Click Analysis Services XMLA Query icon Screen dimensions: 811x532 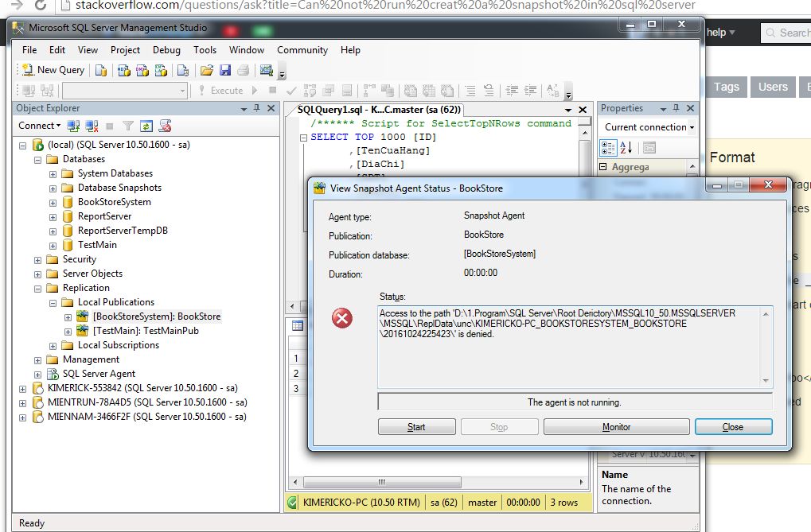[161, 70]
